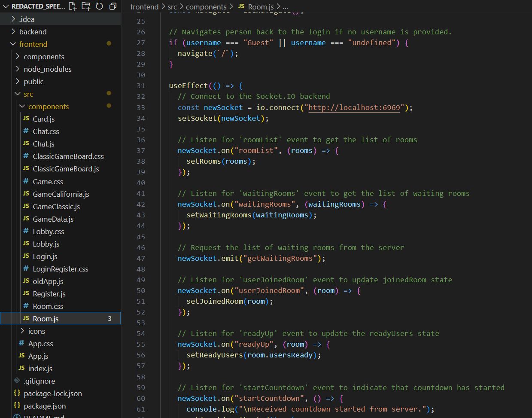
Task: Open GameClassic.js in the editor
Action: point(56,207)
